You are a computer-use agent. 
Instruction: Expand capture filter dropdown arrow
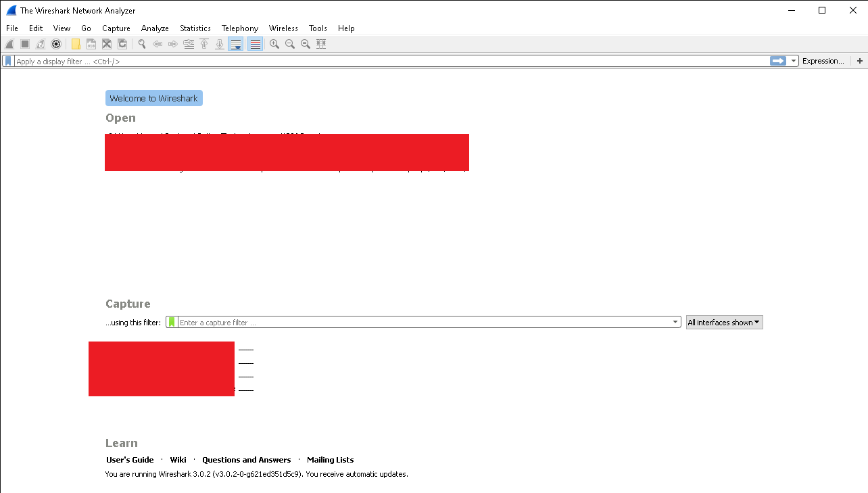(675, 322)
